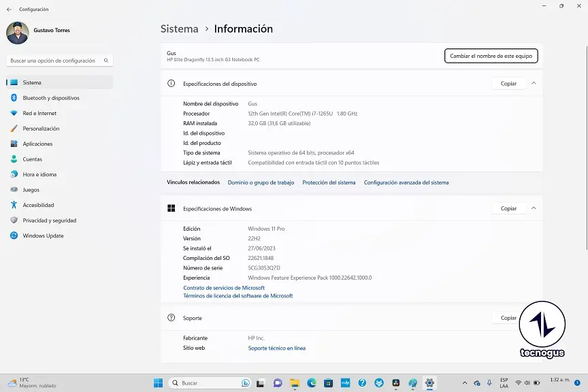Open Bing chat icon in taskbar search
This screenshot has width=588, height=392.
pyautogui.click(x=245, y=383)
